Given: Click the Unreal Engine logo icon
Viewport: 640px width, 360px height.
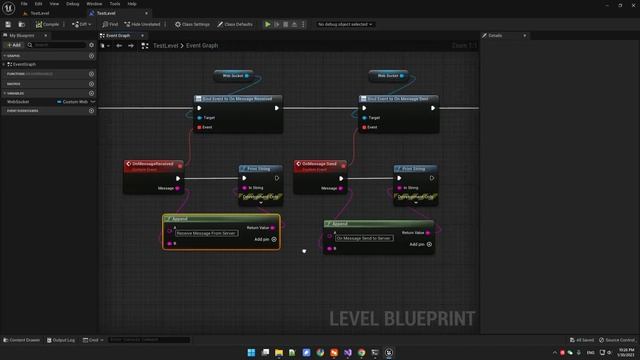Looking at the screenshot, I should click(9, 8).
